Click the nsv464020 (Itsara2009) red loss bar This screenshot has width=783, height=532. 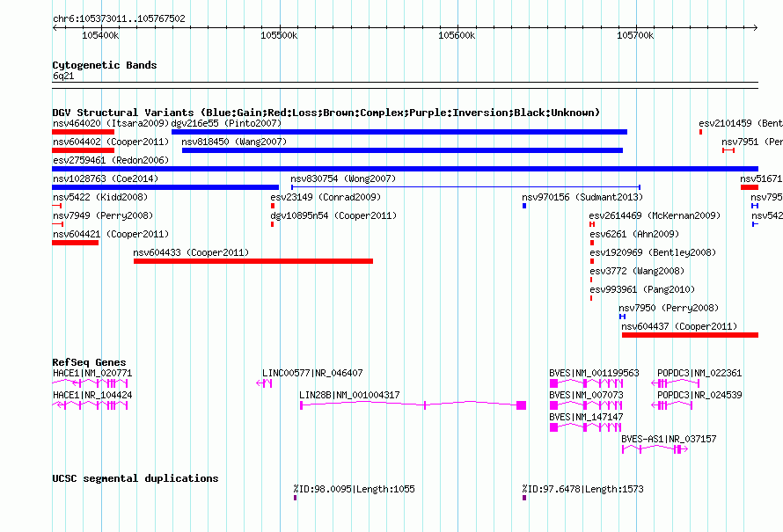83,132
